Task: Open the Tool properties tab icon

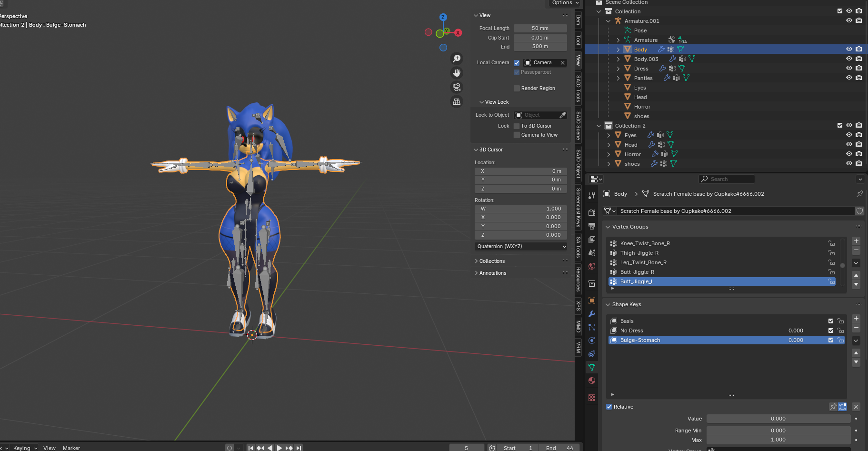Action: click(592, 196)
